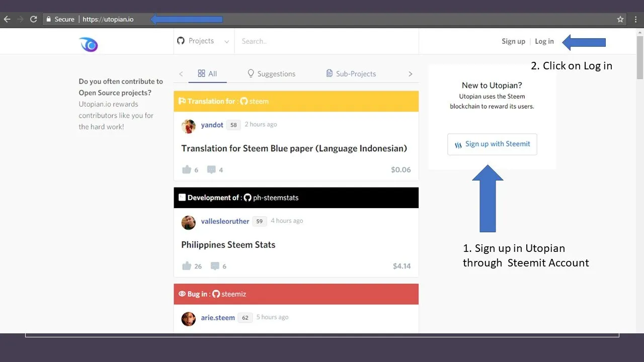Open yandot's avatar
This screenshot has height=362, width=644.
click(x=189, y=126)
